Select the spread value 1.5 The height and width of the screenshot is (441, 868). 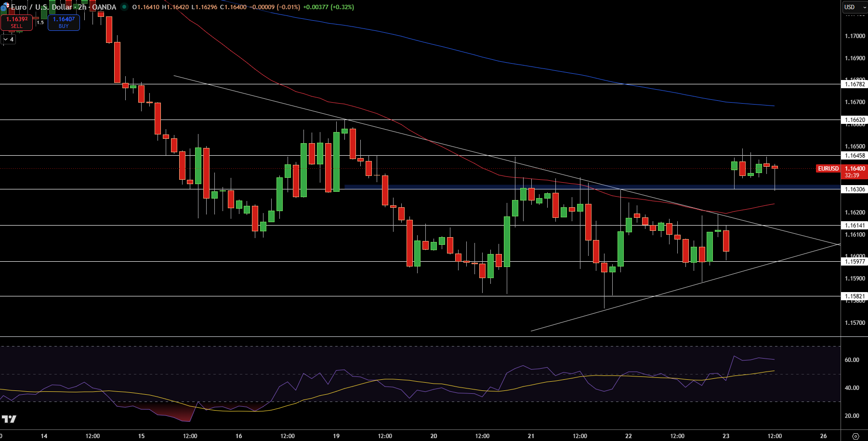coord(40,22)
